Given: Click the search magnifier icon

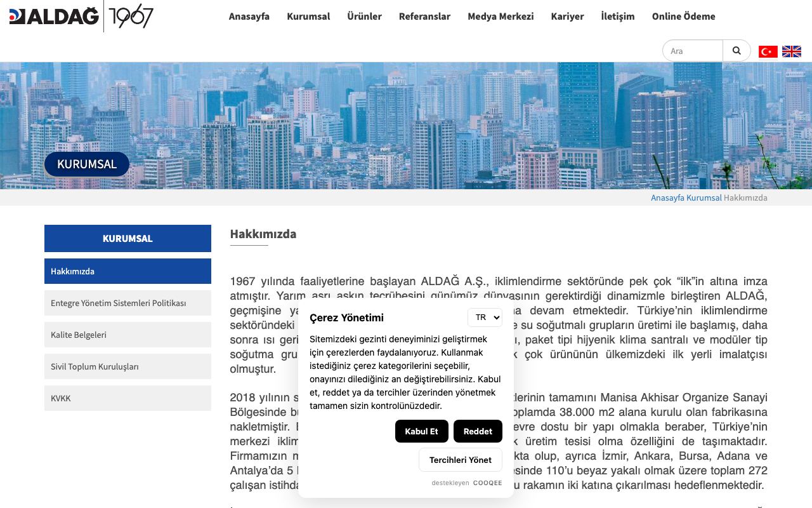Looking at the screenshot, I should point(737,51).
